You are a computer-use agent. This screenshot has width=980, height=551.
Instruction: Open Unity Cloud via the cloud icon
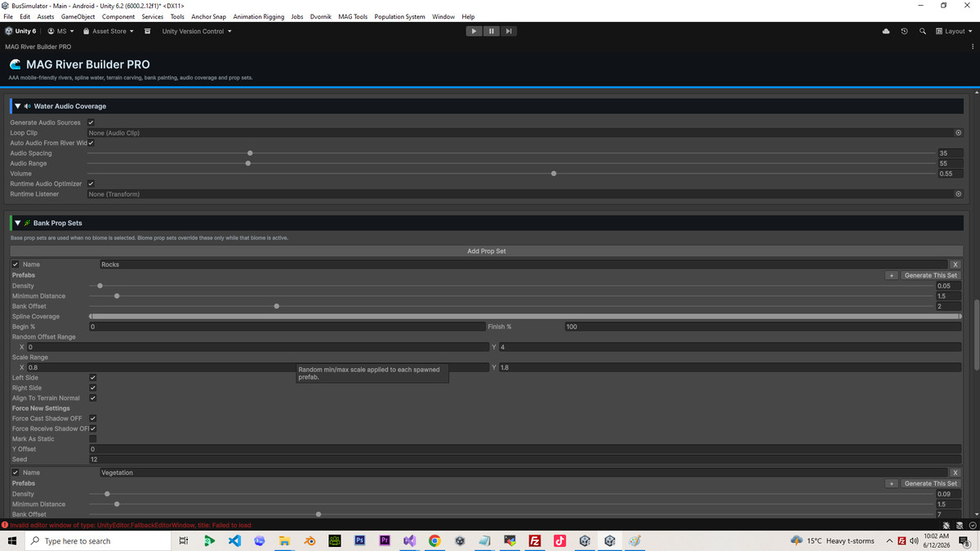[x=886, y=31]
